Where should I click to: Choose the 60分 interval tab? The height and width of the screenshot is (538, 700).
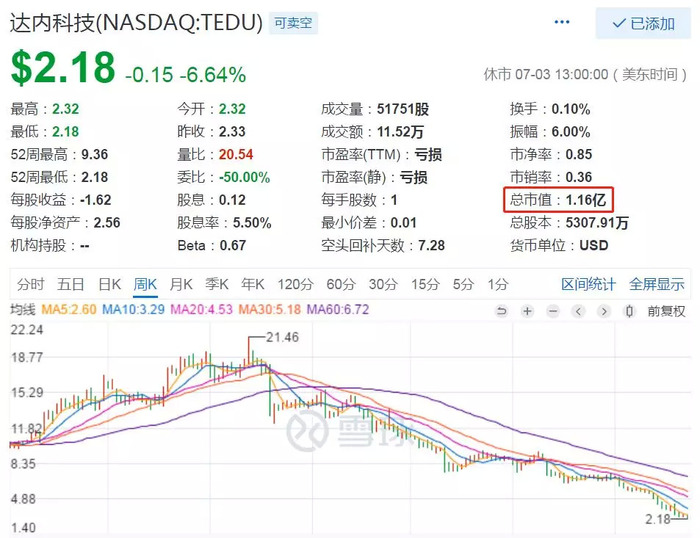pos(341,284)
